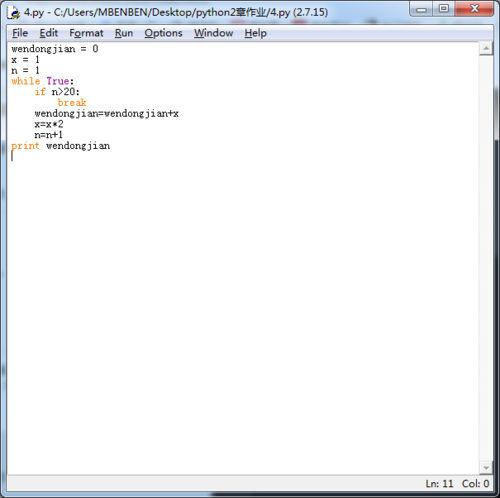Screen dimensions: 500x498
Task: Close the 4.py editor window
Action: pyautogui.click(x=474, y=9)
